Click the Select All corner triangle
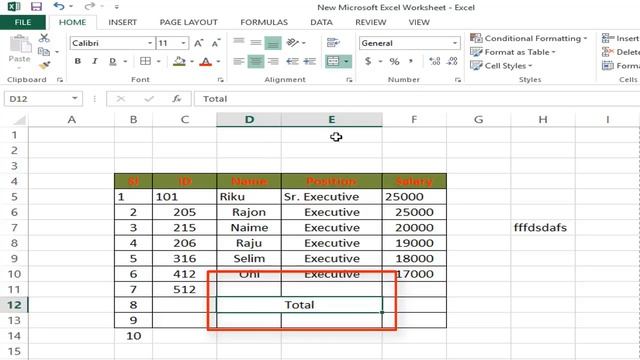This screenshot has width=640, height=360. 20,120
